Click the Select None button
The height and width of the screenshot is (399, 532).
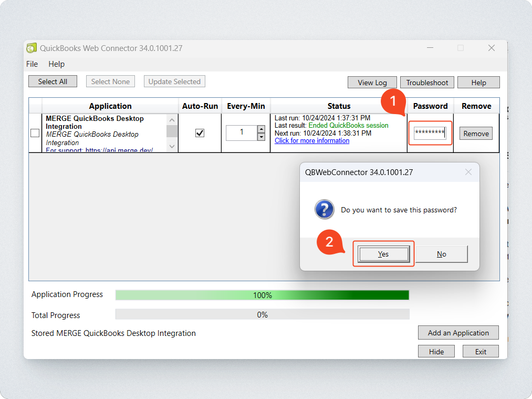110,81
